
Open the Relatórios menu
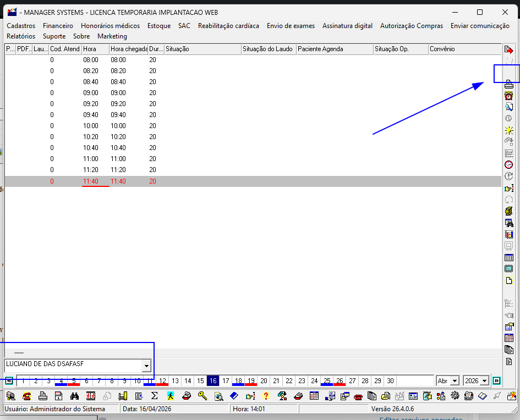21,36
